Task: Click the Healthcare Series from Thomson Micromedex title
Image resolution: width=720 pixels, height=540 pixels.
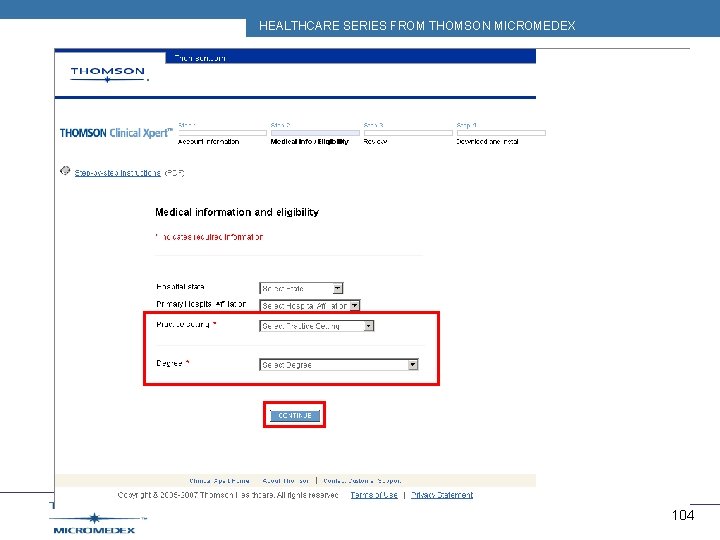Action: (x=417, y=26)
